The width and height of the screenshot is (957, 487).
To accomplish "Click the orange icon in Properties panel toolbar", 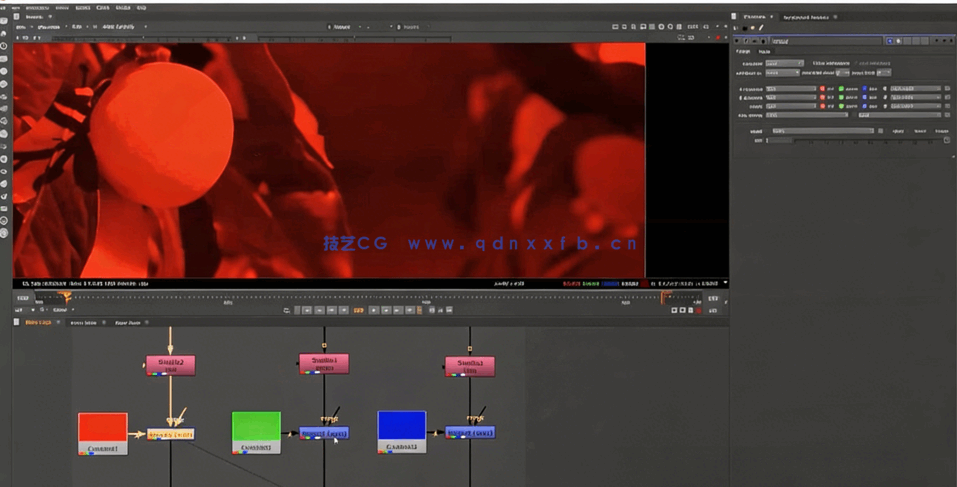I will pos(753,28).
